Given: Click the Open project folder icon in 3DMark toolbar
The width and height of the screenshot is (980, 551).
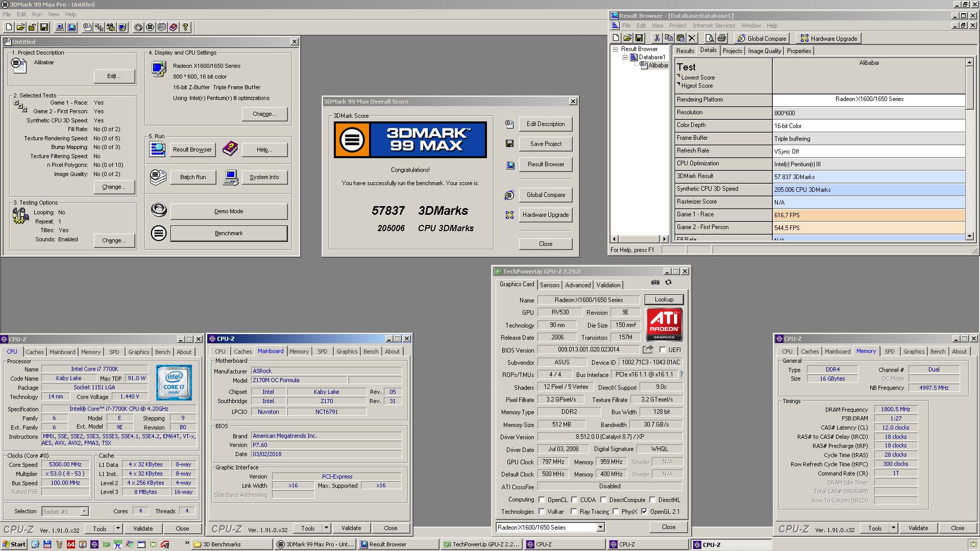Looking at the screenshot, I should 20,28.
